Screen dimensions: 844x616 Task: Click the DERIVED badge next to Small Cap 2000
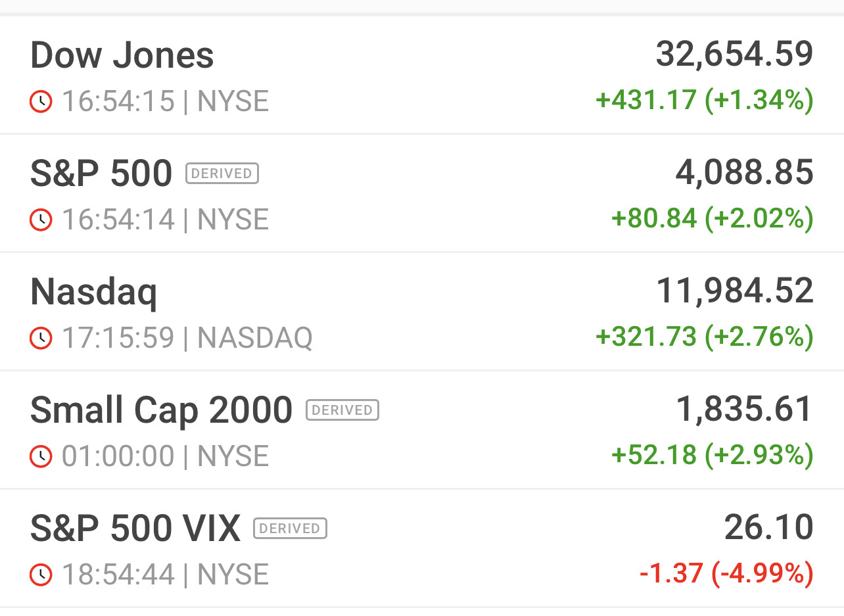342,410
